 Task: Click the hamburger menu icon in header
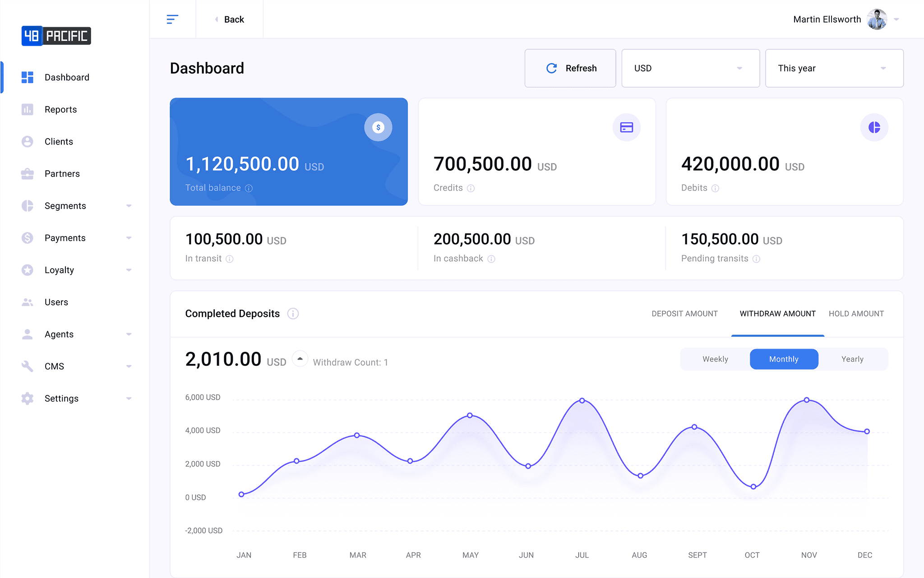[172, 19]
